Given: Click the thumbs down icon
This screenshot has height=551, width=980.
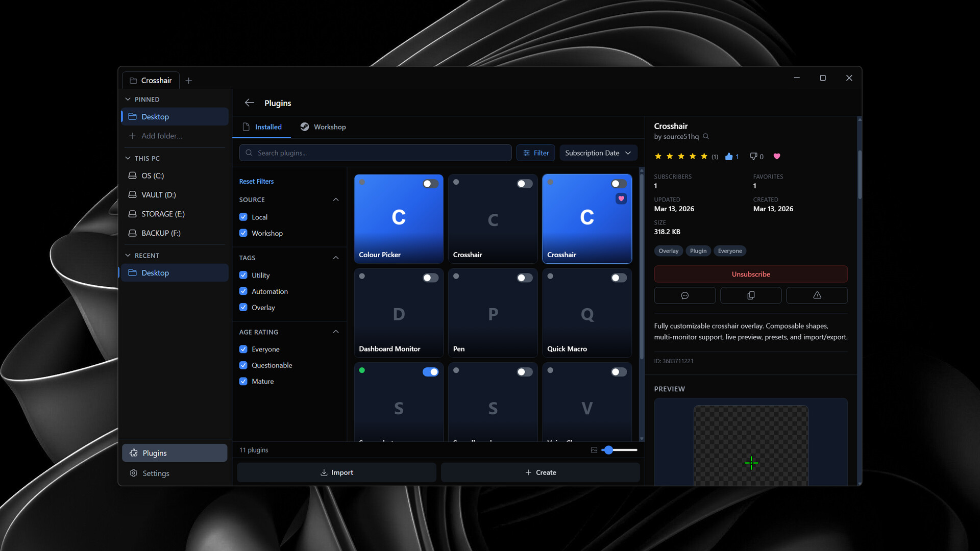Looking at the screenshot, I should (753, 157).
